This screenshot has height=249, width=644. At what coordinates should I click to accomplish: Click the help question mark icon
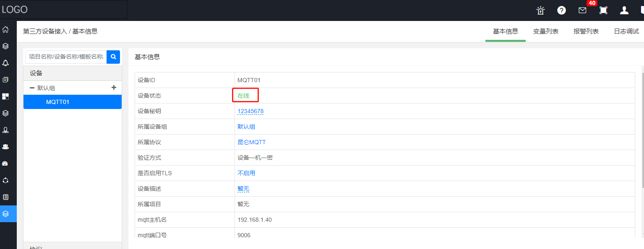tap(561, 10)
